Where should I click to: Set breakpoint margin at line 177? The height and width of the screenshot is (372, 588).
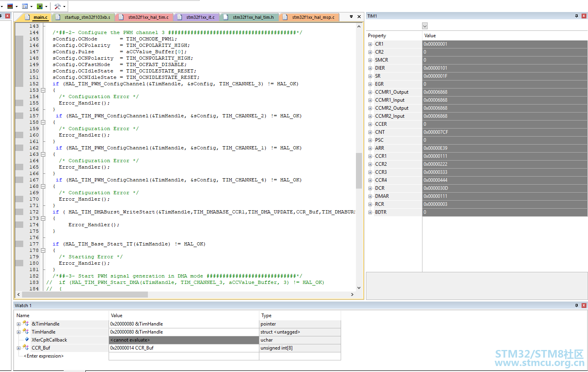pyautogui.click(x=19, y=244)
